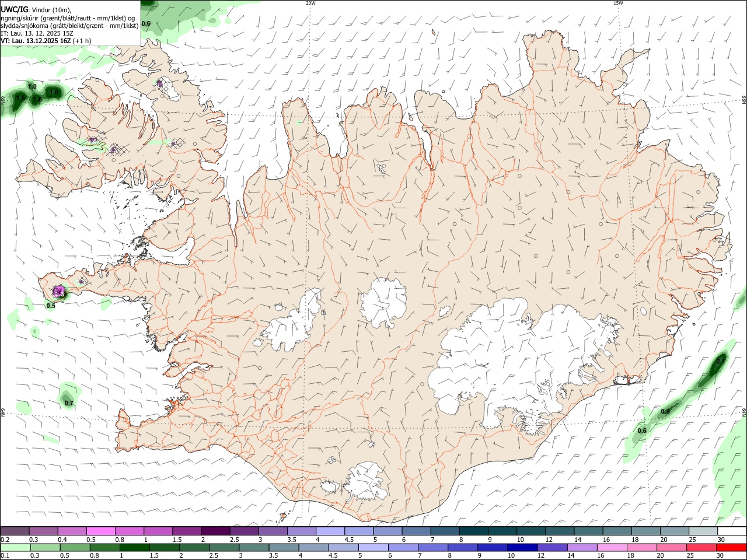The width and height of the screenshot is (747, 560).
Task: Click the 0.7 precipitation value off southwest coast
Action: coord(69,403)
